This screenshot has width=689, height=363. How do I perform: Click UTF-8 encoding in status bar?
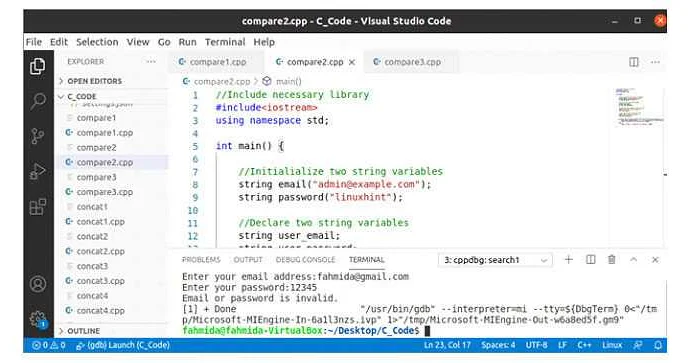pyautogui.click(x=536, y=345)
